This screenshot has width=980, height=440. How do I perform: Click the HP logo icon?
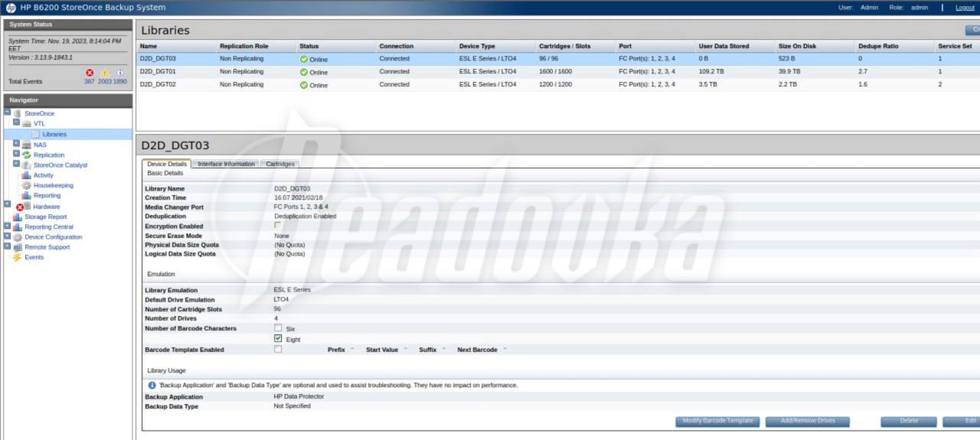pos(11,7)
